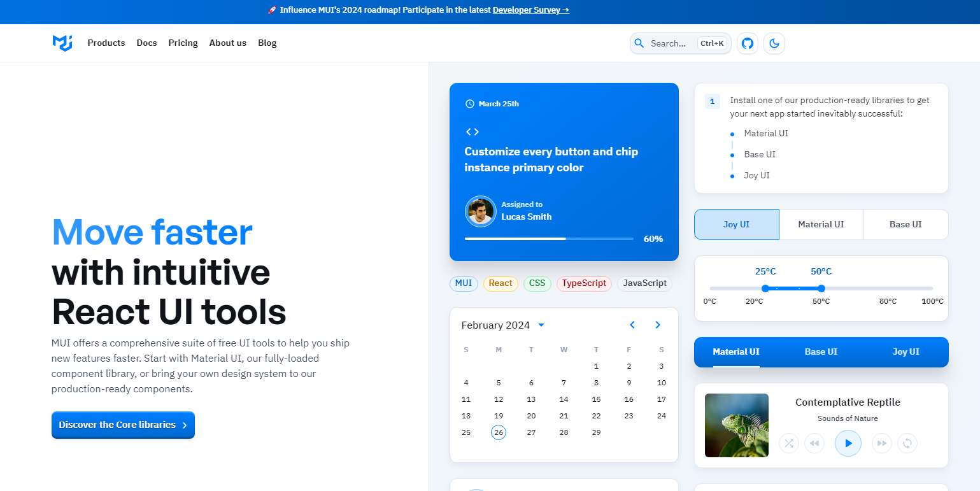Viewport: 980px width, 491px height.
Task: Select February 26 in the calendar
Action: (x=499, y=432)
